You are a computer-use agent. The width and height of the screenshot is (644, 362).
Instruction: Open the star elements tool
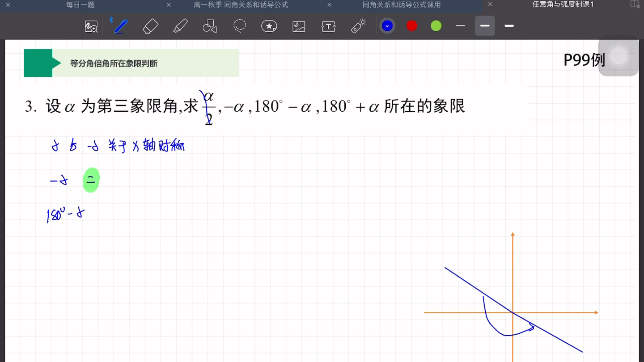269,26
